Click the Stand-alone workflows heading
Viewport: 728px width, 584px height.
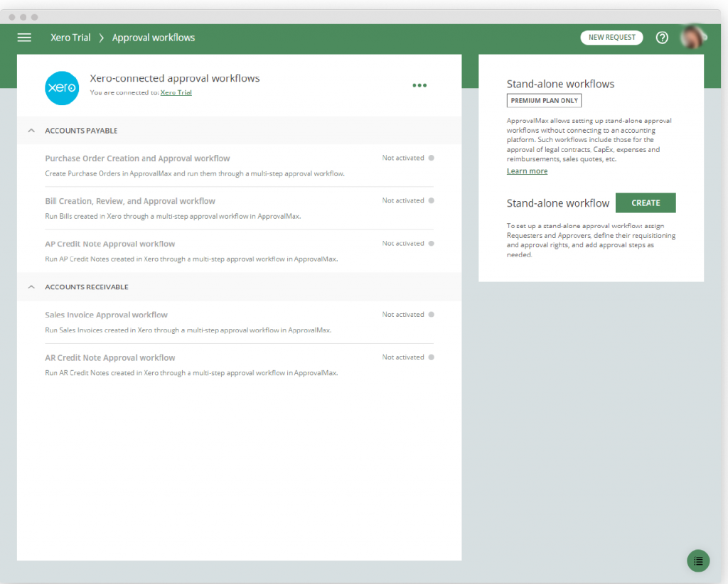[560, 84]
